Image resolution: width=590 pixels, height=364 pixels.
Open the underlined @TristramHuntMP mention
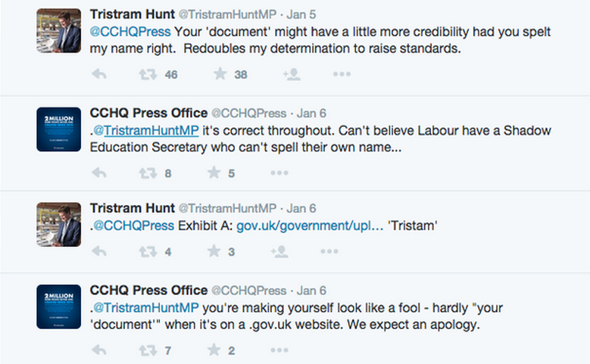coord(146,130)
